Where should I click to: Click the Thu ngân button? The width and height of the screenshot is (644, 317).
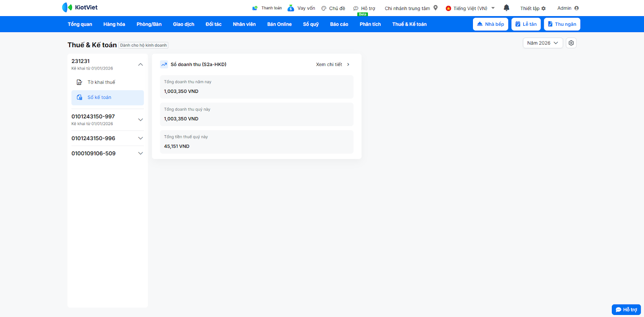562,24
